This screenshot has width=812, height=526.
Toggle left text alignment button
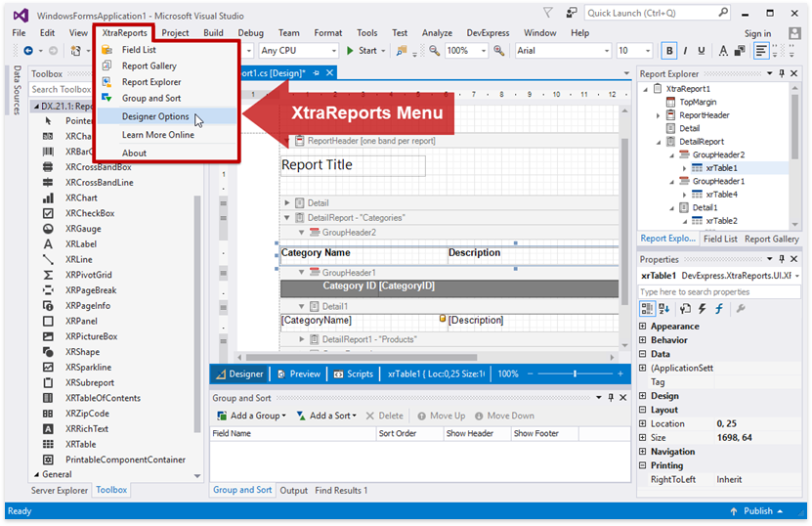coord(761,50)
